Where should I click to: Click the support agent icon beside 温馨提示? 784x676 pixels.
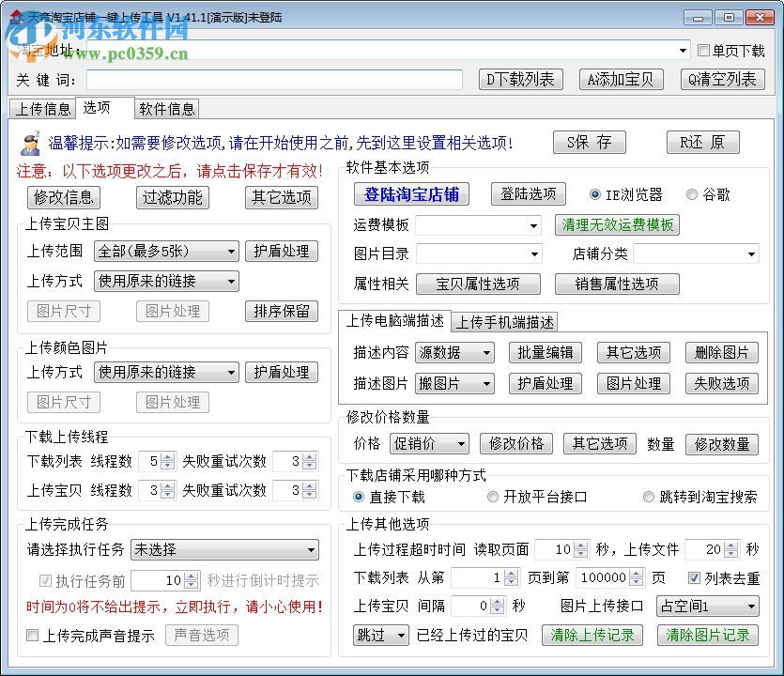point(30,142)
